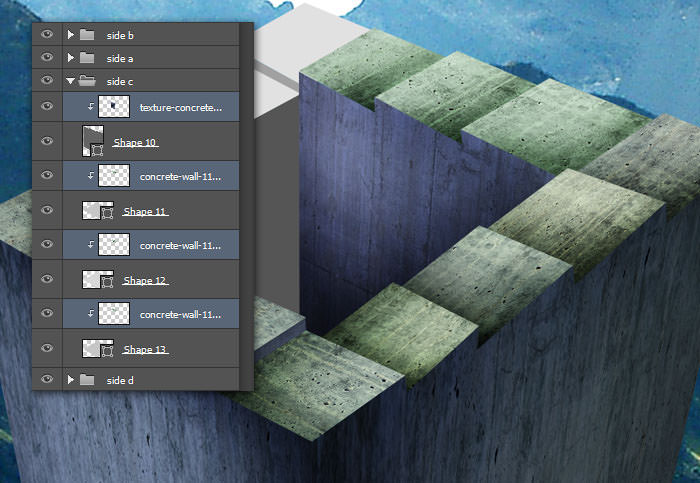
Task: Select the 'side d' group name
Action: tap(120, 380)
